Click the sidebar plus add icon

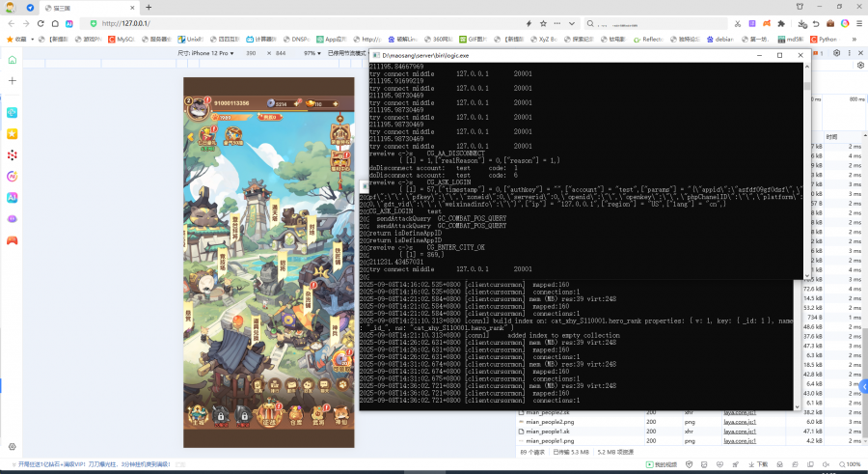13,80
